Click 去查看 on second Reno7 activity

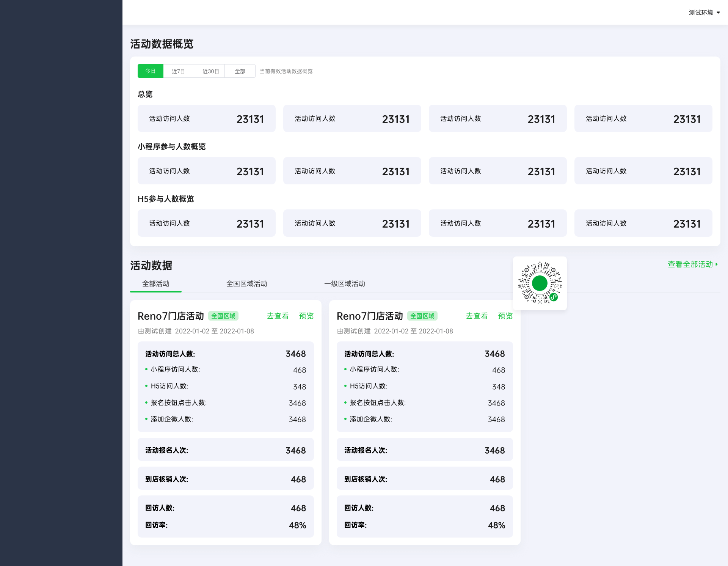[477, 316]
